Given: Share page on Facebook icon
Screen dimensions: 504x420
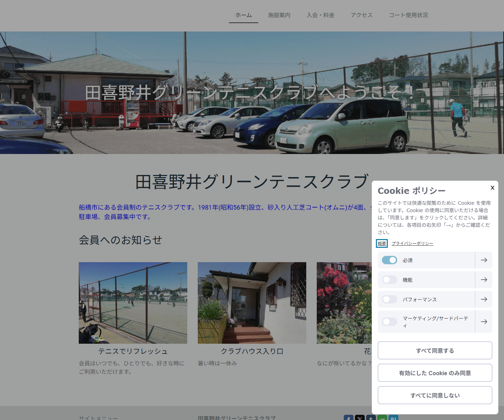Looking at the screenshot, I should click(x=349, y=418).
